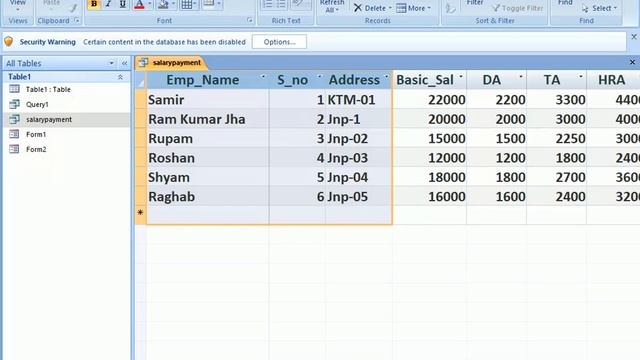Click the TA cell 2700
This screenshot has height=360, width=640.
[x=557, y=177]
